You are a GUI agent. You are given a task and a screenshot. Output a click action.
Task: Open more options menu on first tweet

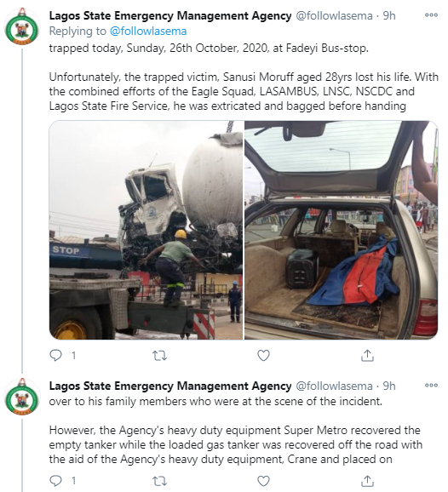pyautogui.click(x=431, y=15)
